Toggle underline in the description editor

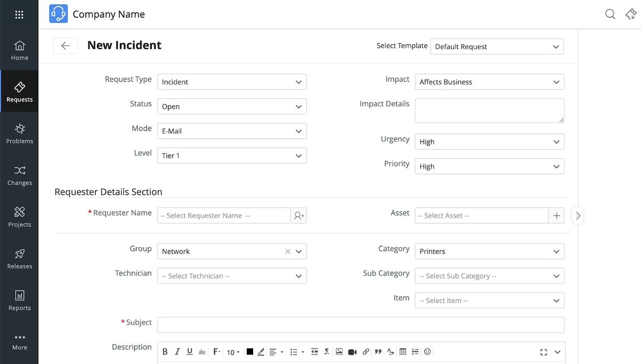(x=190, y=351)
